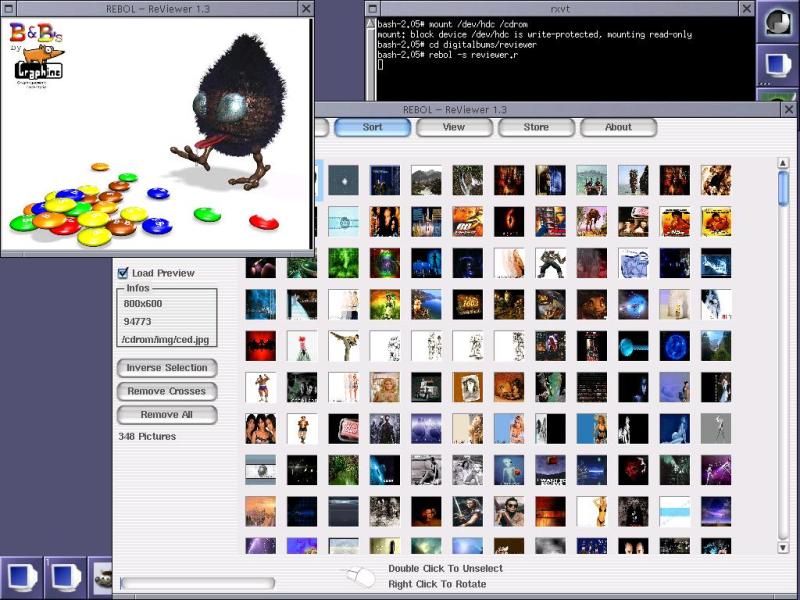Click the Inverse Selection button
The height and width of the screenshot is (600, 800).
tap(167, 367)
